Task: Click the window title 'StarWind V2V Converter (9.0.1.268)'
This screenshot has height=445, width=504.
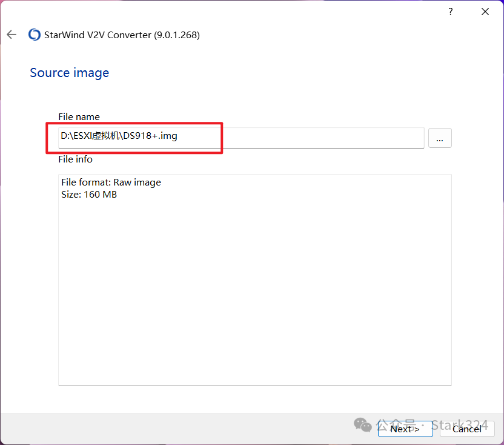Action: coord(122,35)
